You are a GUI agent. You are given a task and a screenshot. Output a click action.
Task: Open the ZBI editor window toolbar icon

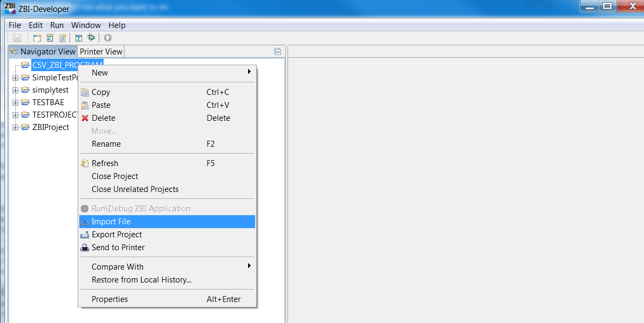(78, 38)
